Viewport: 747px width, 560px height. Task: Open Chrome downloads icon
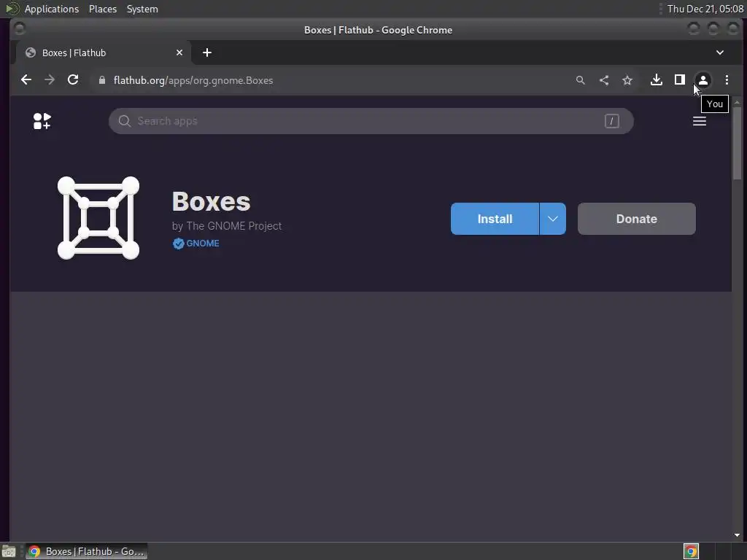tap(657, 80)
